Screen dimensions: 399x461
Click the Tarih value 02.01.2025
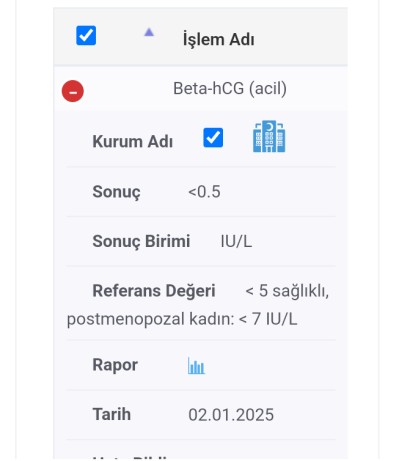pos(231,415)
